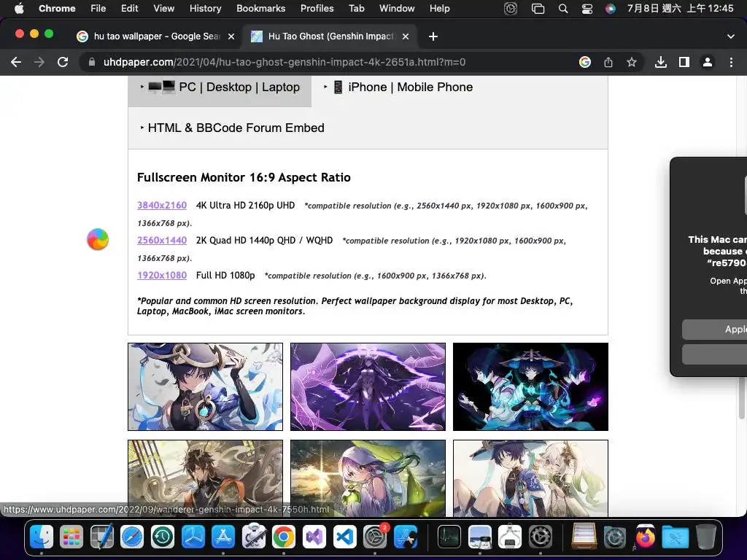Screen dimensions: 747x560
Task: Expand HTML & BBCode Forum Embed section
Action: [x=233, y=128]
